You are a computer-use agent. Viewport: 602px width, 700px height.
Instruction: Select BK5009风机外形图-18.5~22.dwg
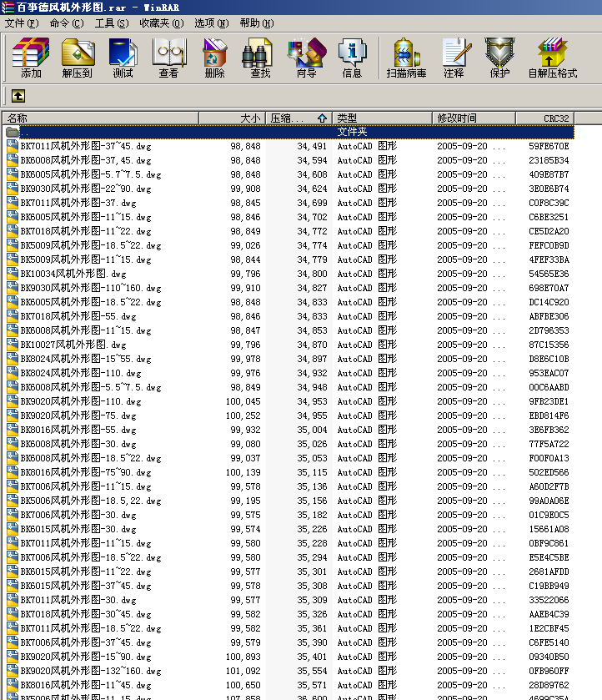(91, 245)
